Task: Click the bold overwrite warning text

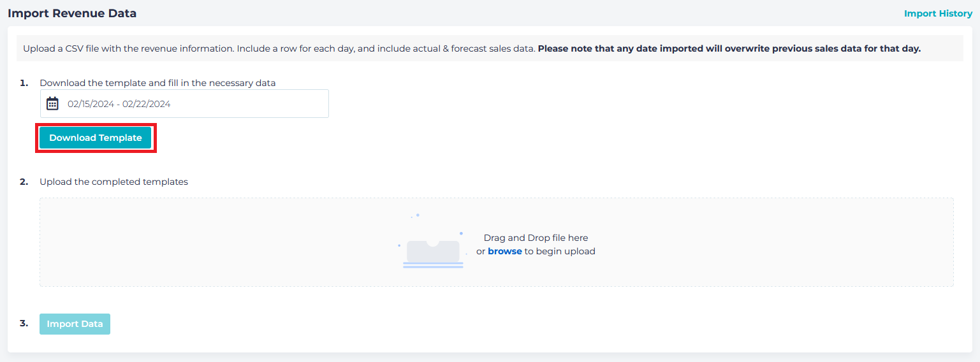Action: tap(729, 48)
